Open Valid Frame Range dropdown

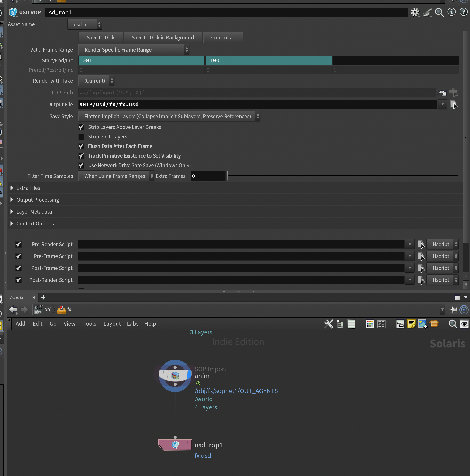(134, 50)
